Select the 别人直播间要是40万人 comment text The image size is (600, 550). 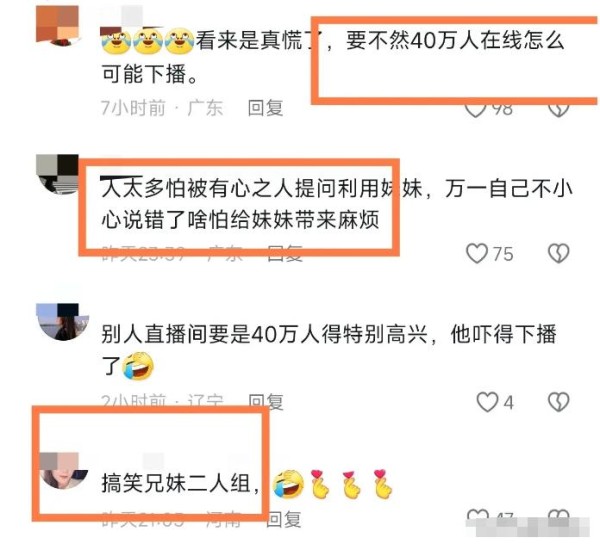[x=328, y=351]
